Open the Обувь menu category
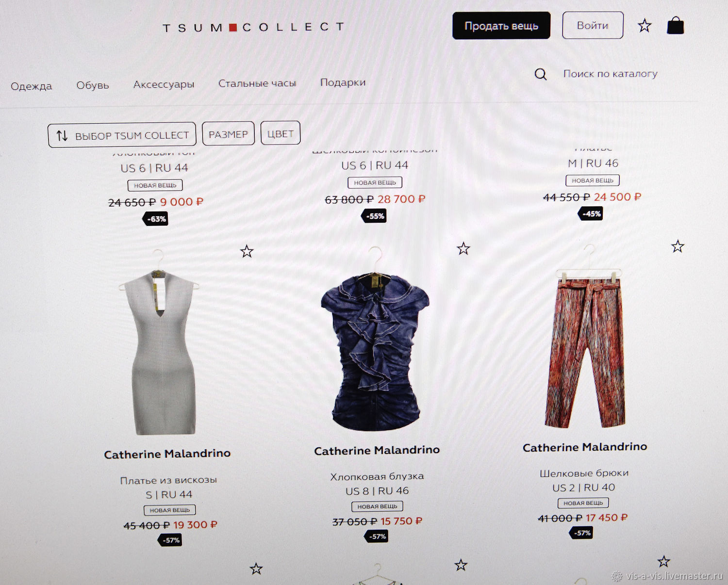The width and height of the screenshot is (728, 585). tap(92, 85)
